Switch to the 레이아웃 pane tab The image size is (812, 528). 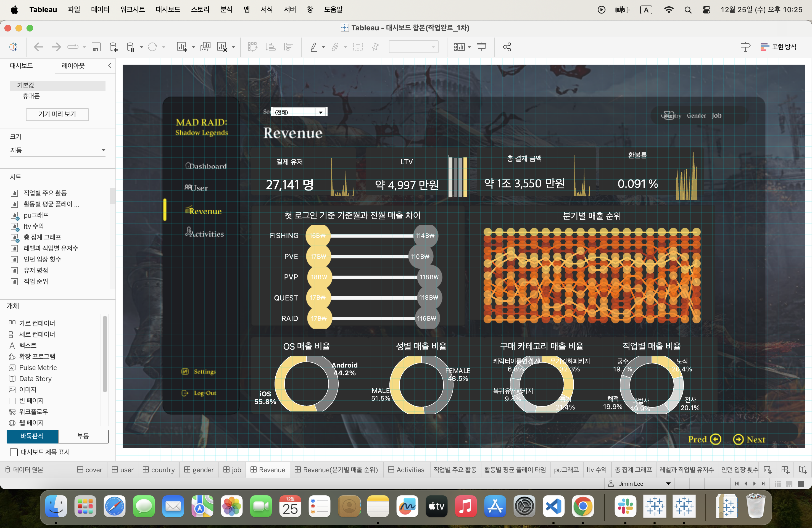pos(73,65)
